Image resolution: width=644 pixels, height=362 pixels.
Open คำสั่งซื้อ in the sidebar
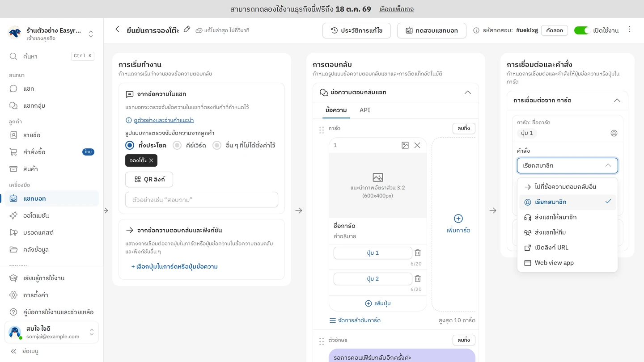[x=51, y=152]
